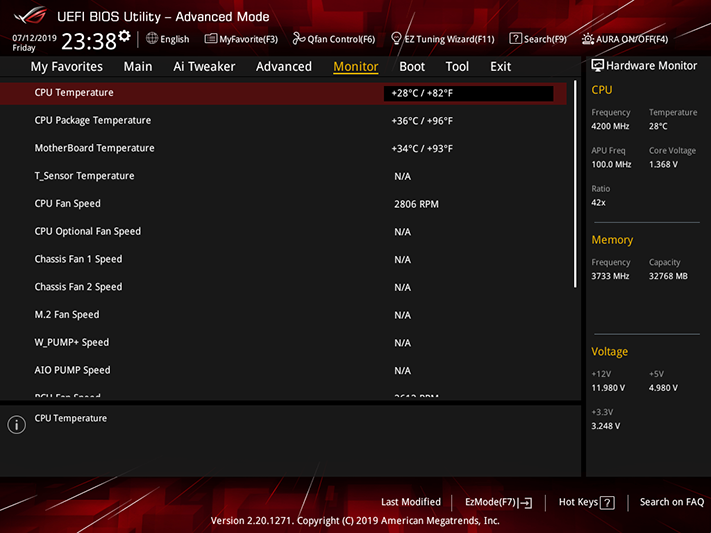Open MyFavorite(F3) list
711x533 pixels.
241,39
